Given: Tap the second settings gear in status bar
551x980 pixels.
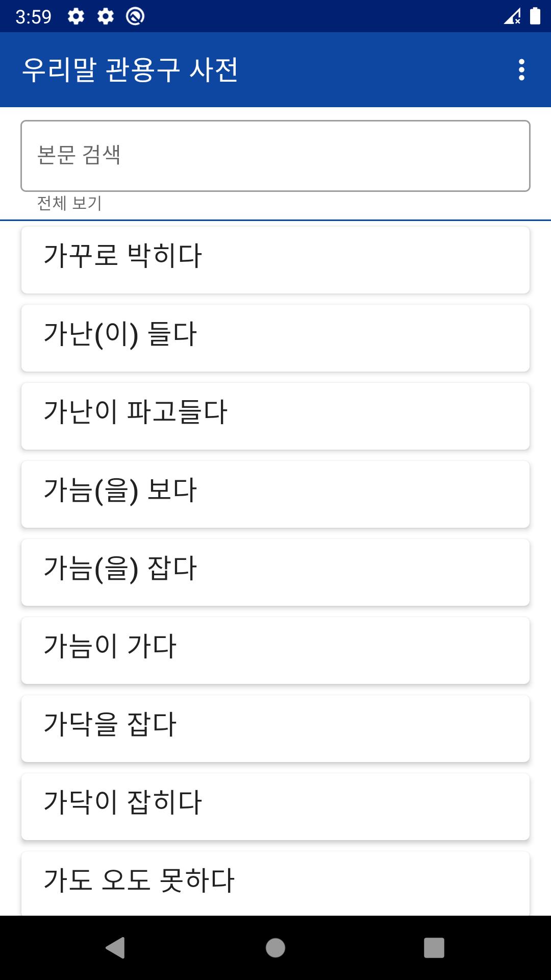Looking at the screenshot, I should click(x=106, y=16).
